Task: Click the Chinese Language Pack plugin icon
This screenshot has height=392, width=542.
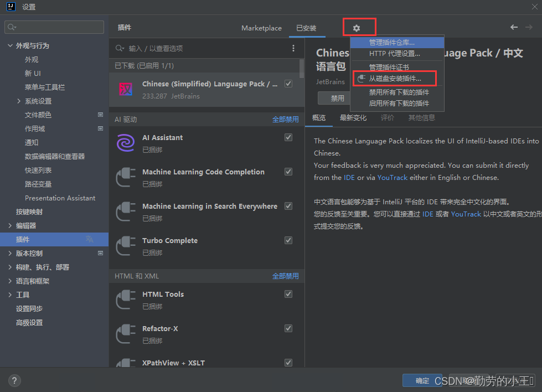Action: (x=126, y=89)
